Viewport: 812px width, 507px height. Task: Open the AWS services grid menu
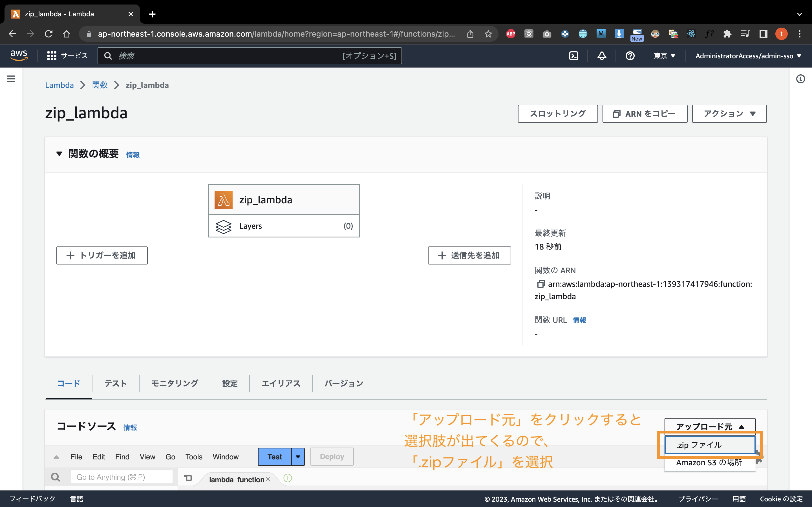(x=52, y=56)
